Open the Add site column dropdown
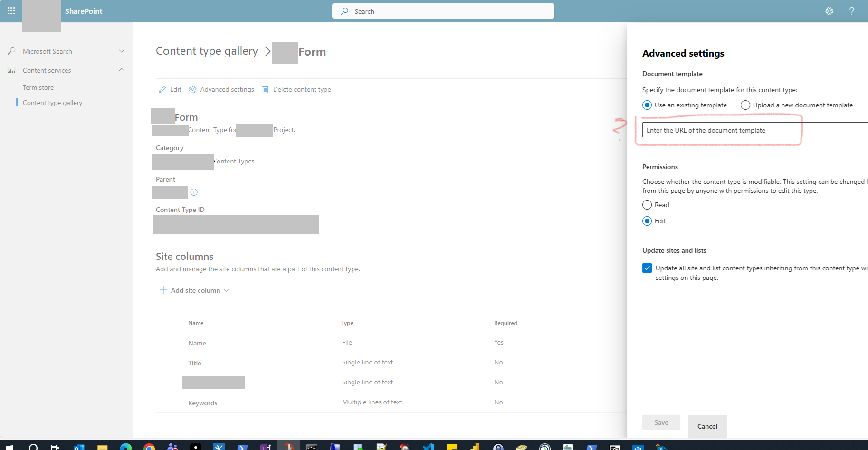 tap(194, 290)
